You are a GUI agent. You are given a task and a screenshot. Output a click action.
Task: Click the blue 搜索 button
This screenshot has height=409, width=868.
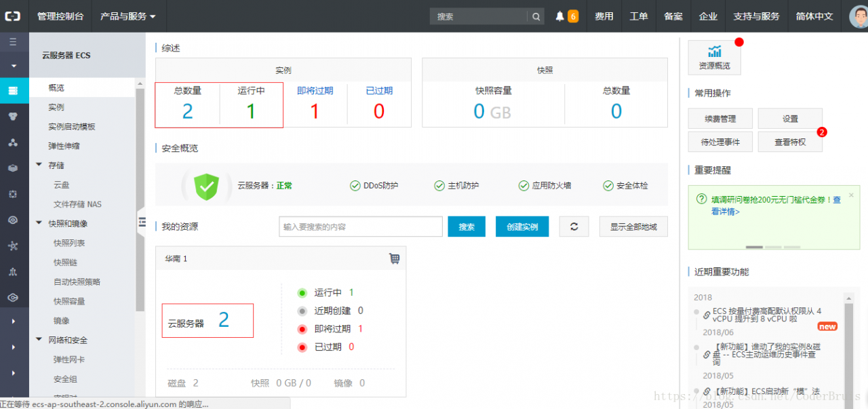[467, 227]
